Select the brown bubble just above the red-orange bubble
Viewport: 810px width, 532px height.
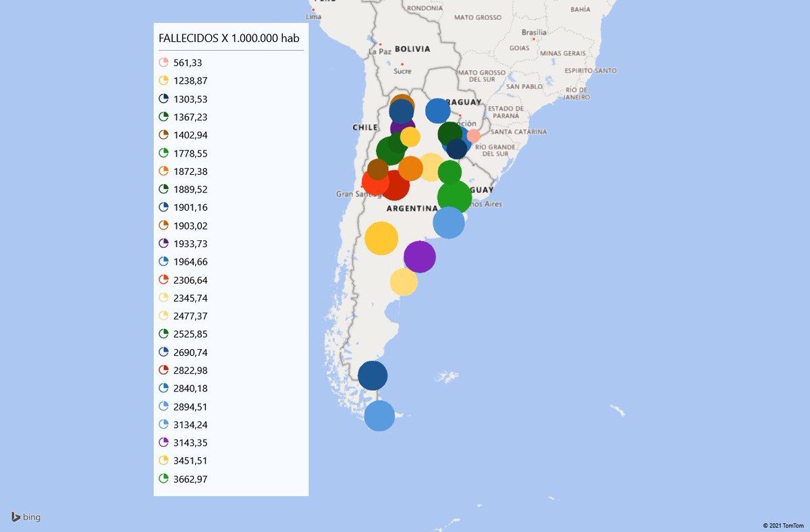point(378,169)
